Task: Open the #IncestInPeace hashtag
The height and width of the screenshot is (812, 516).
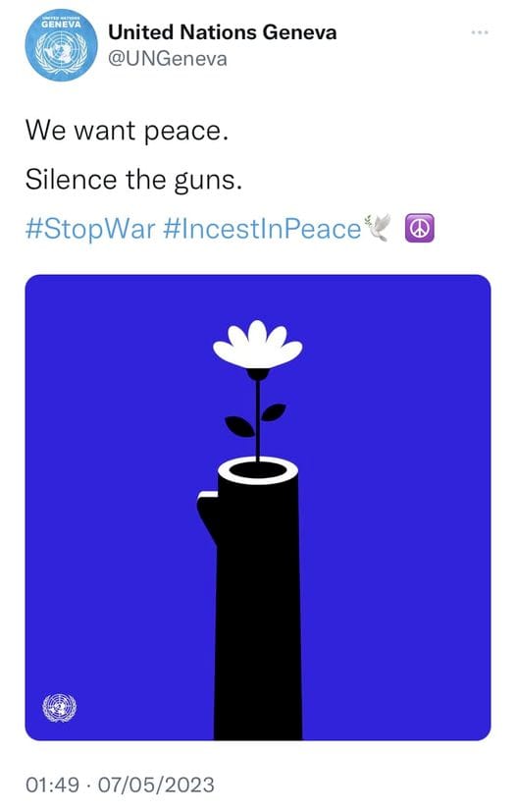Action: [262, 229]
